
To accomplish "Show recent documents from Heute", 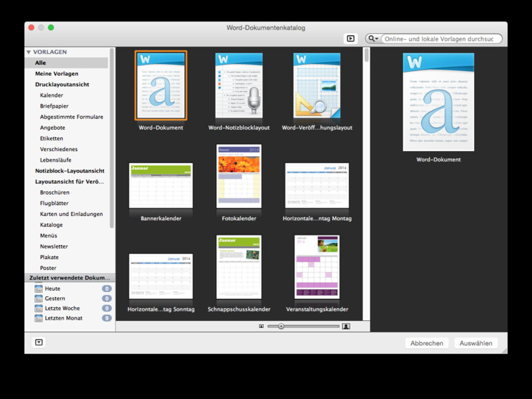I will pos(53,289).
